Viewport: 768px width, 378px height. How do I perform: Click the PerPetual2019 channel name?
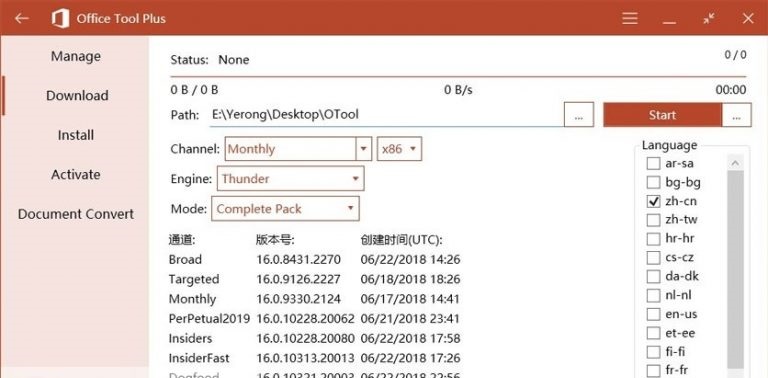(209, 319)
